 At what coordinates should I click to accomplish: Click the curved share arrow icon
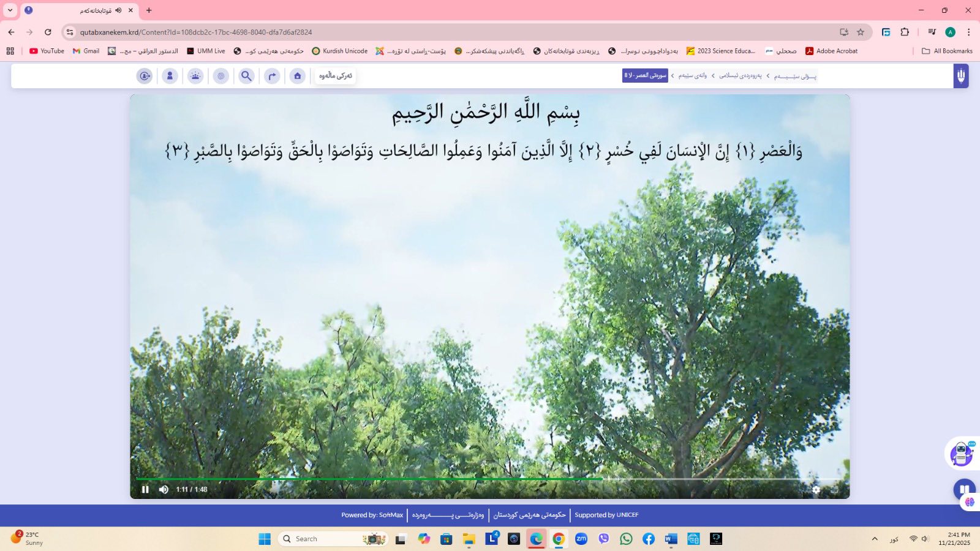click(x=272, y=76)
